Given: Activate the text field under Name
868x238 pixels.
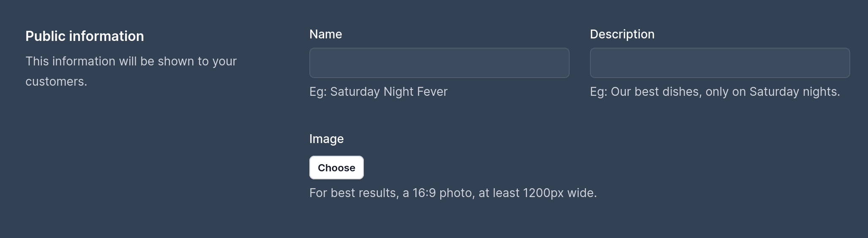Looking at the screenshot, I should pyautogui.click(x=439, y=63).
